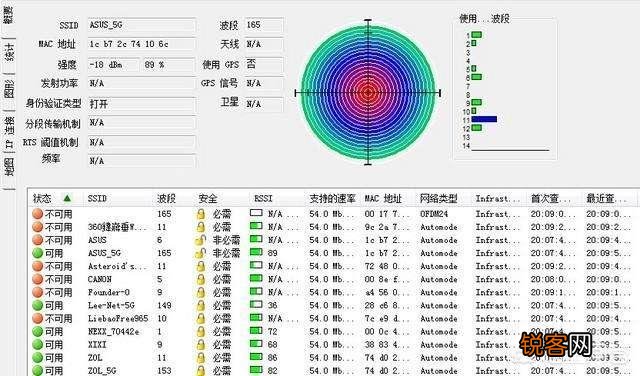Click the green channel 1 usage bar
This screenshot has width=640, height=376.
[477, 35]
